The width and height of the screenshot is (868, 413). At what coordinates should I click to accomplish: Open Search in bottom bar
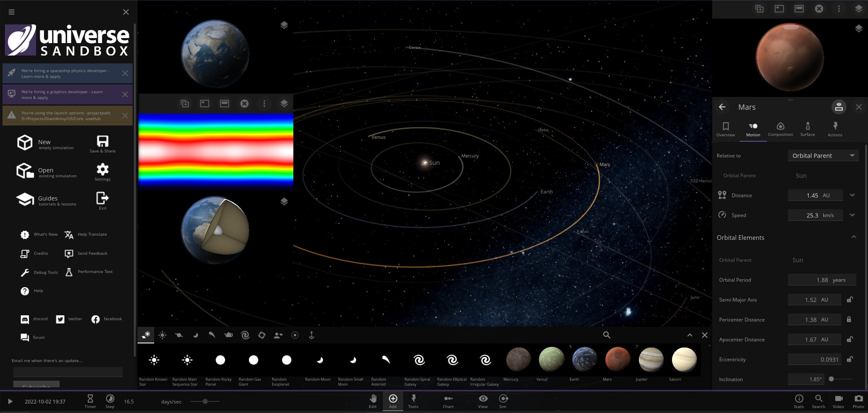pos(819,401)
